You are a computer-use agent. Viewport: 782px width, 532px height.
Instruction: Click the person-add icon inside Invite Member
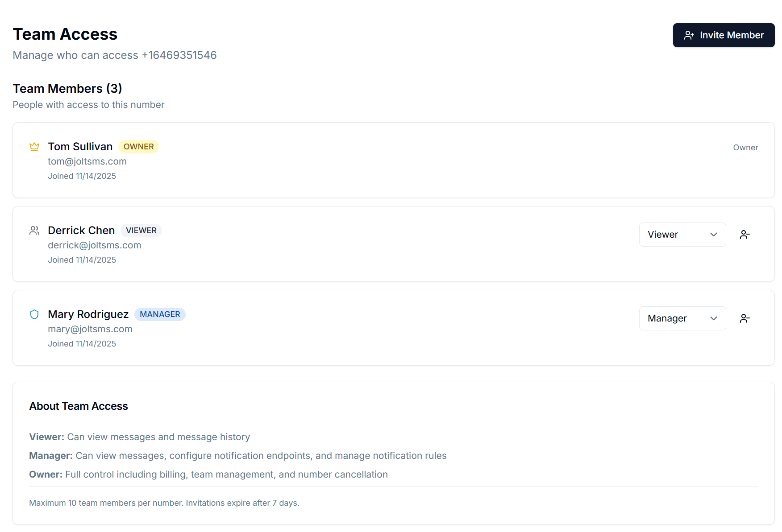click(x=690, y=35)
